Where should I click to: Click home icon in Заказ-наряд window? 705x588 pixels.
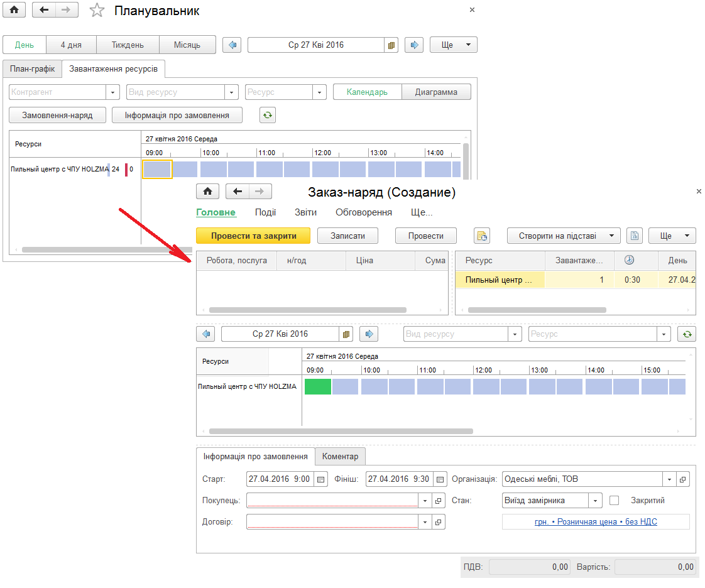[x=208, y=192]
